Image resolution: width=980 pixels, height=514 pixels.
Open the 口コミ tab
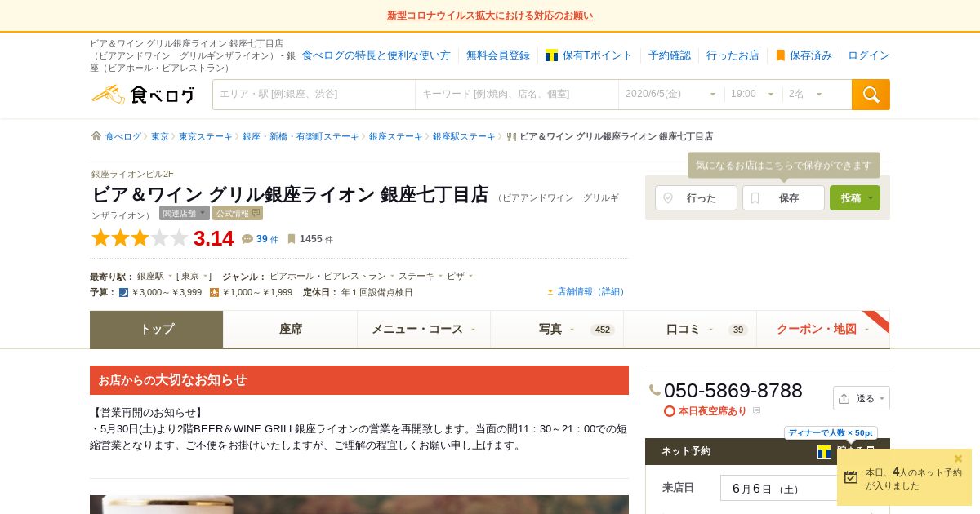point(690,329)
